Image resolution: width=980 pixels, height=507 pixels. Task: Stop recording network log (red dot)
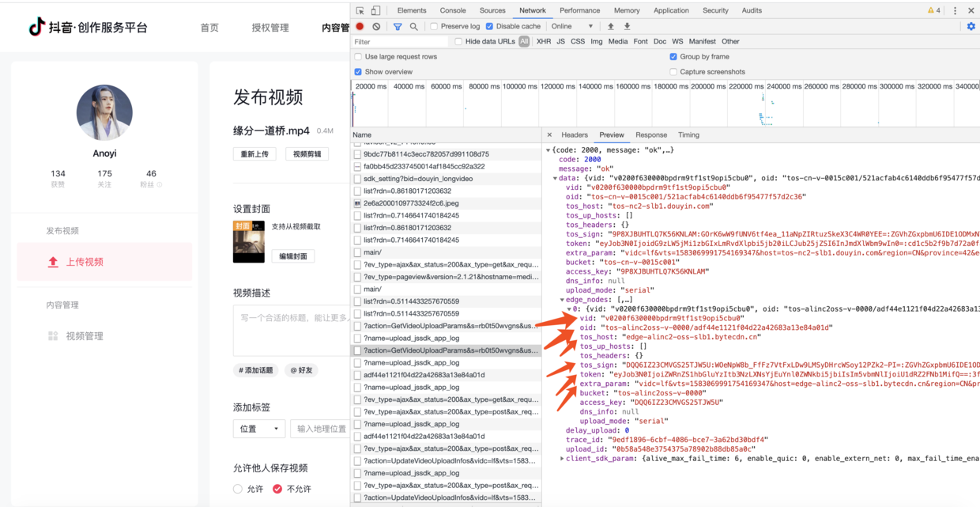[x=360, y=26]
